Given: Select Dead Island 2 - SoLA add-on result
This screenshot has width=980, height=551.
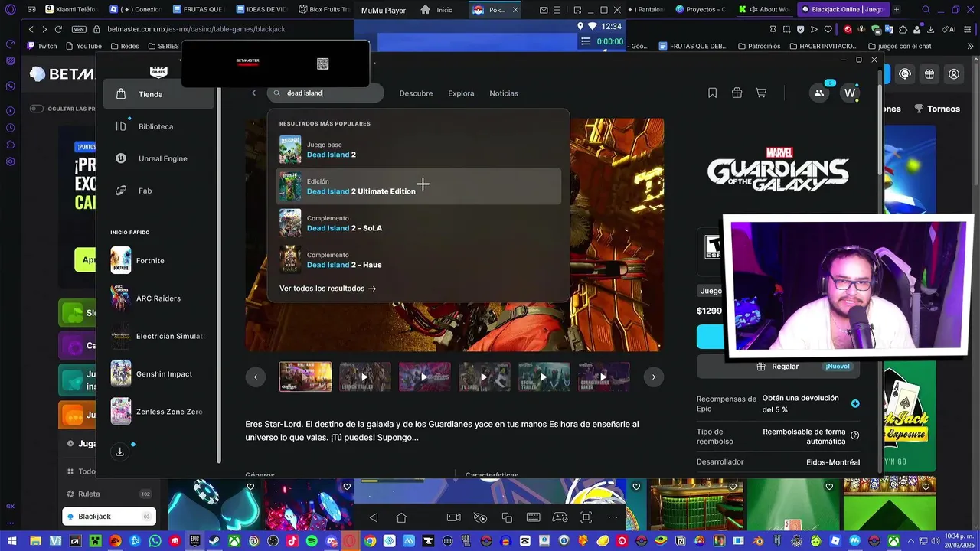Looking at the screenshot, I should [418, 223].
